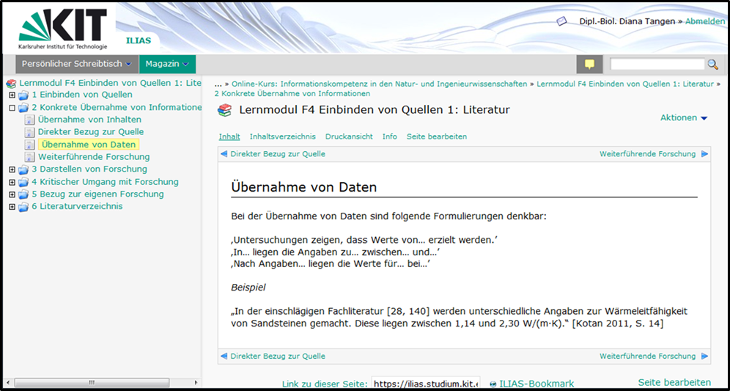Collapse the 2 Konkrete Übernahme node
This screenshot has width=730, height=391.
(12, 108)
